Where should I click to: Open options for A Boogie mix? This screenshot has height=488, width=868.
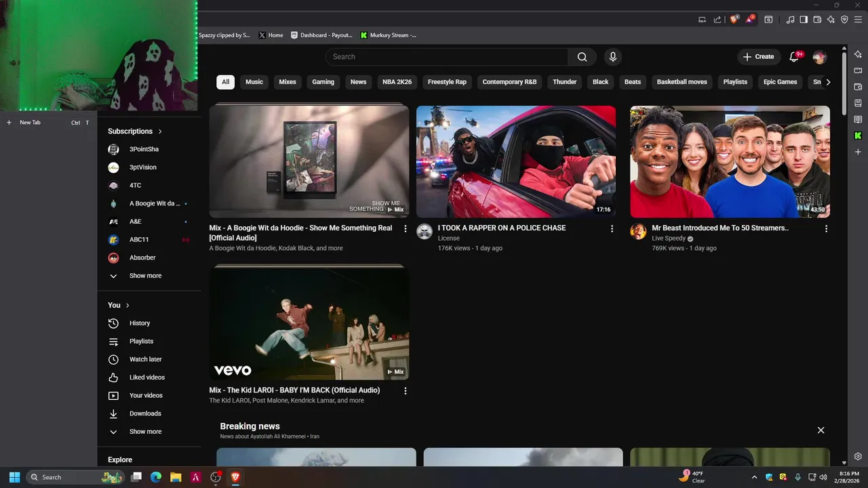pyautogui.click(x=406, y=229)
